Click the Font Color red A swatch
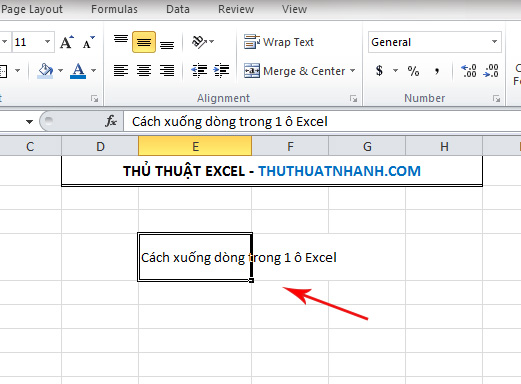Viewport: 521px width, 384px height. click(x=78, y=71)
